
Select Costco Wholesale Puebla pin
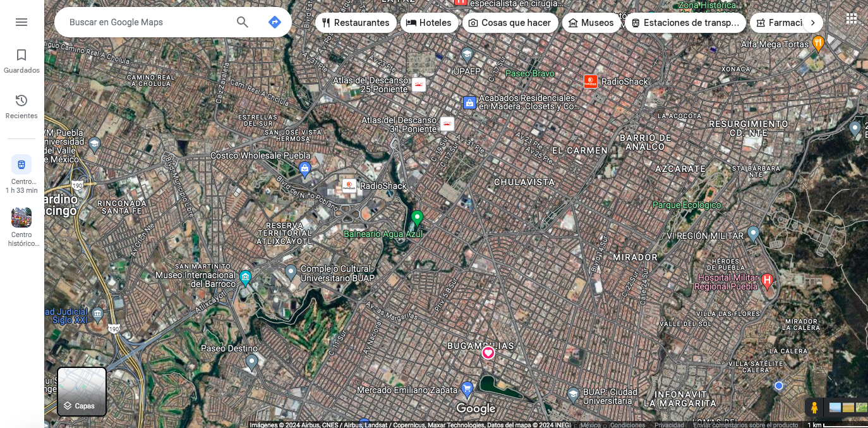pos(305,168)
